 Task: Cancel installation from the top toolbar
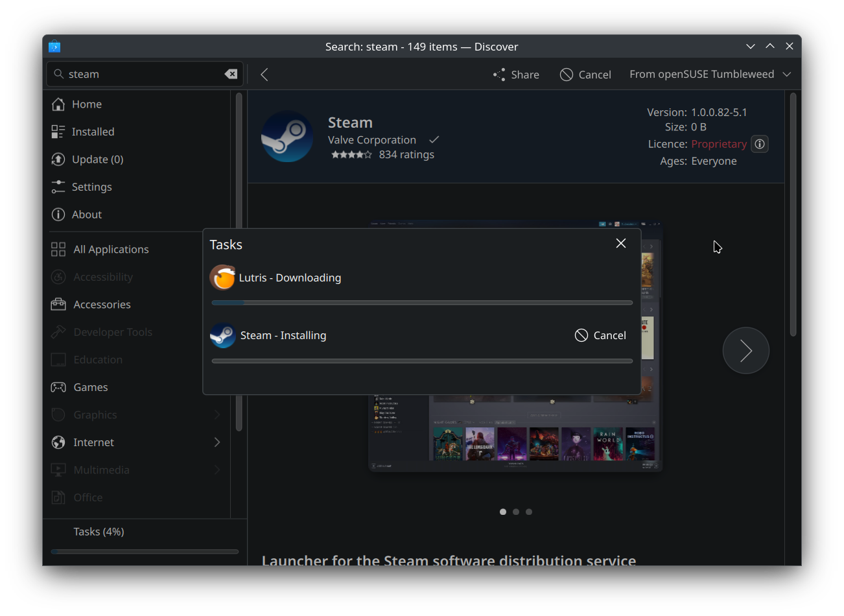[x=585, y=75]
